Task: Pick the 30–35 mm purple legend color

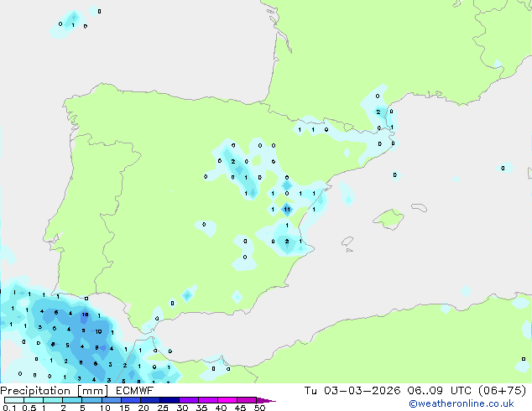Action: 188,400
